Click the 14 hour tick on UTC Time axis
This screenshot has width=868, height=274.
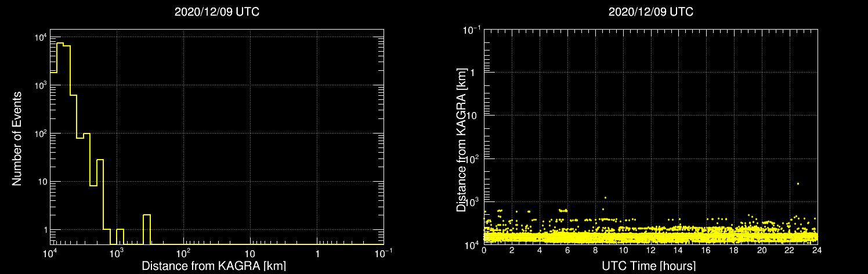[678, 251]
